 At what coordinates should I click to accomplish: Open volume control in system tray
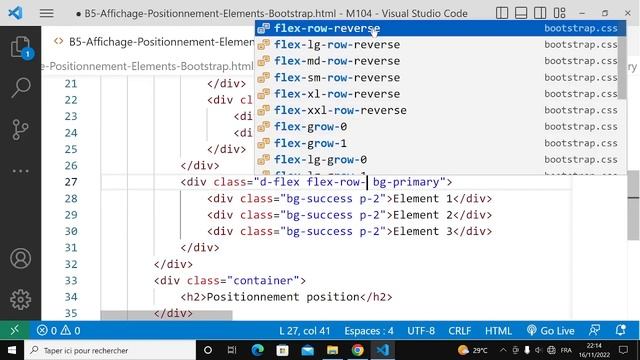click(539, 350)
